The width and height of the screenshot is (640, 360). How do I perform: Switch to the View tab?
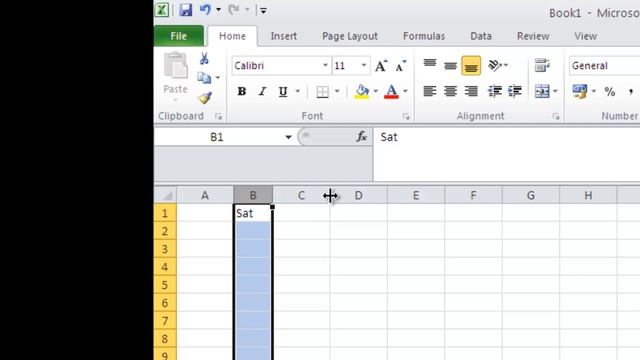pos(585,36)
